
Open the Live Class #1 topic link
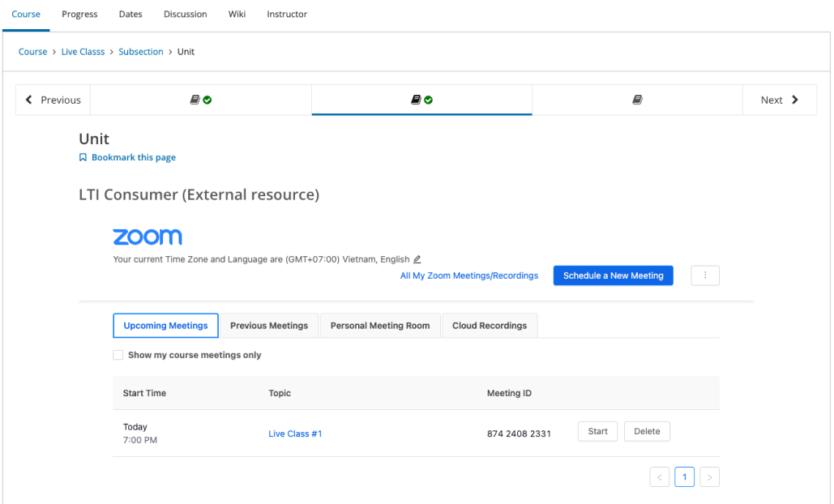pyautogui.click(x=295, y=434)
